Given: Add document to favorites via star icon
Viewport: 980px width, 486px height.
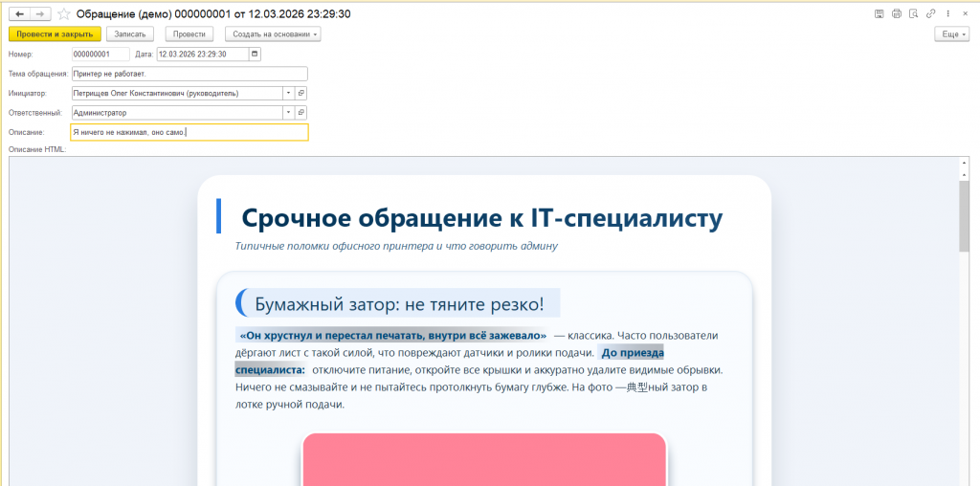Looking at the screenshot, I should click(64, 14).
